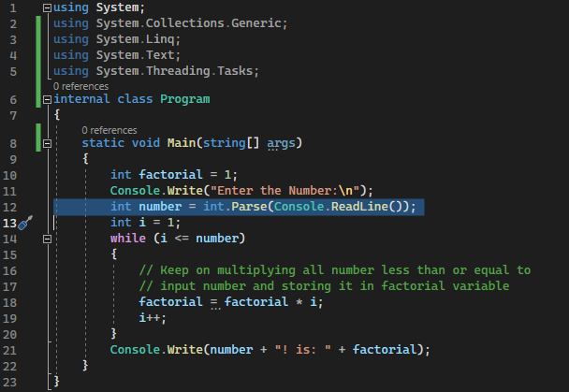
Task: Click 'Console' in final Write statement
Action: tap(135, 350)
